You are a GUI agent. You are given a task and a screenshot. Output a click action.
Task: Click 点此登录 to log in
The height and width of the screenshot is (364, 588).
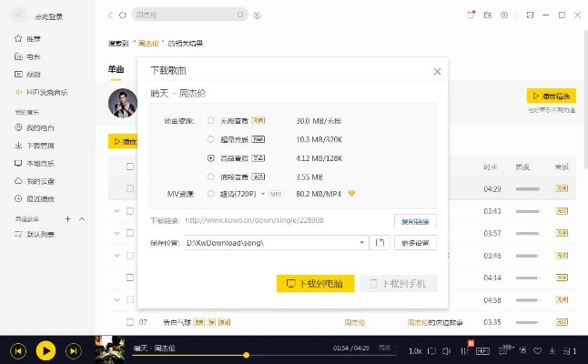pos(48,17)
